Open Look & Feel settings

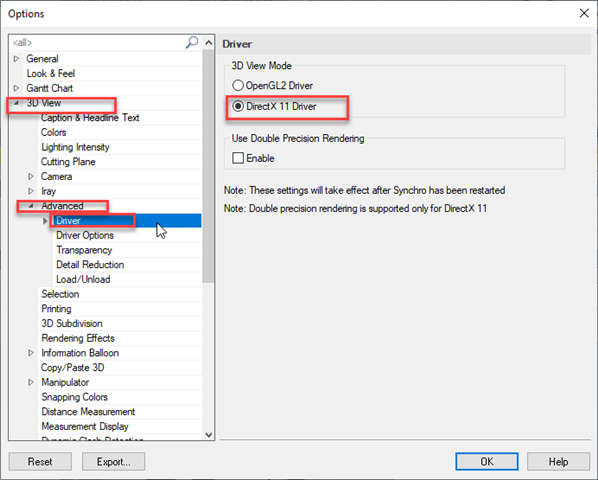point(51,73)
